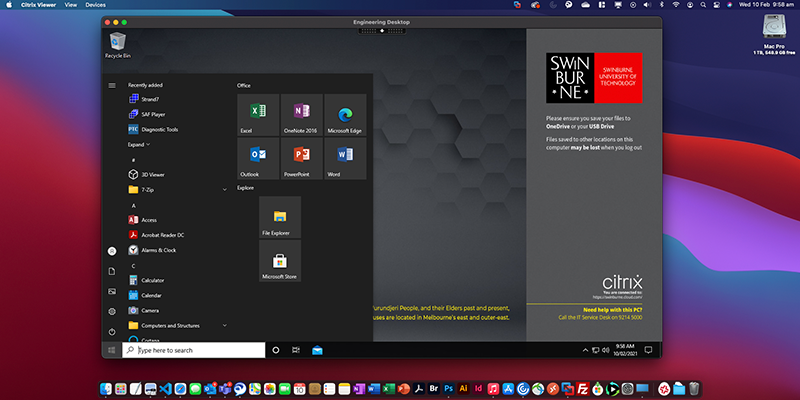
Task: Click the Start menu hamburger icon
Action: point(112,85)
